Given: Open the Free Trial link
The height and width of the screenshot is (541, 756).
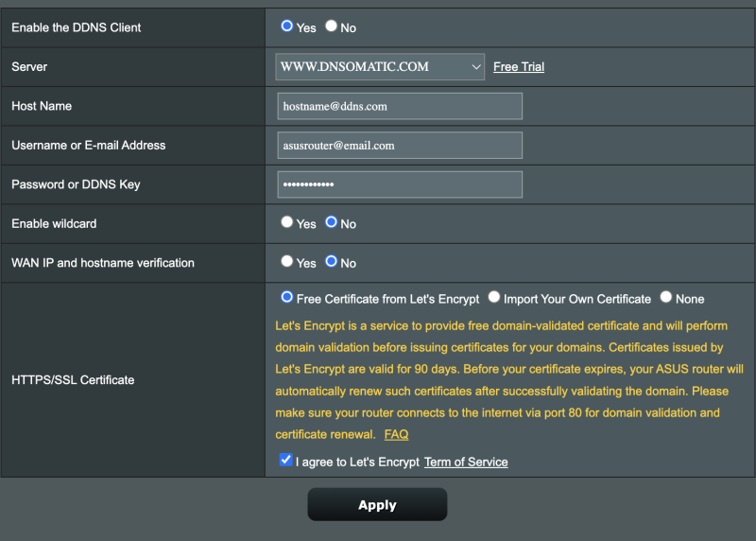Looking at the screenshot, I should (x=519, y=66).
